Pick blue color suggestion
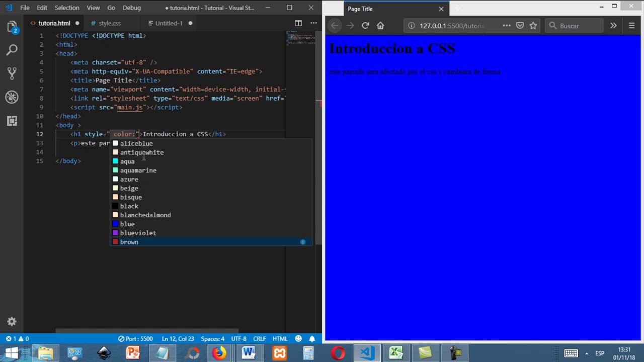Screen dimensions: 644x362 pyautogui.click(x=211, y=224)
